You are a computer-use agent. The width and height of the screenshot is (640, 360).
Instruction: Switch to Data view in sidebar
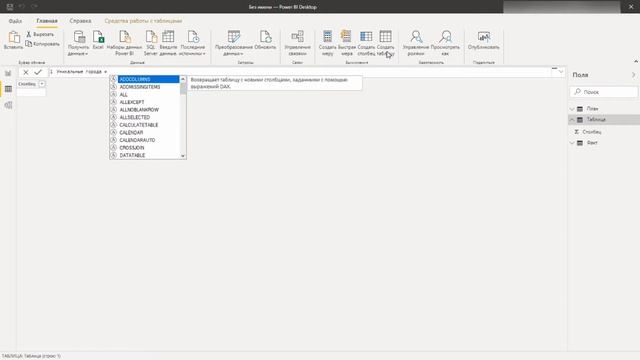8,89
